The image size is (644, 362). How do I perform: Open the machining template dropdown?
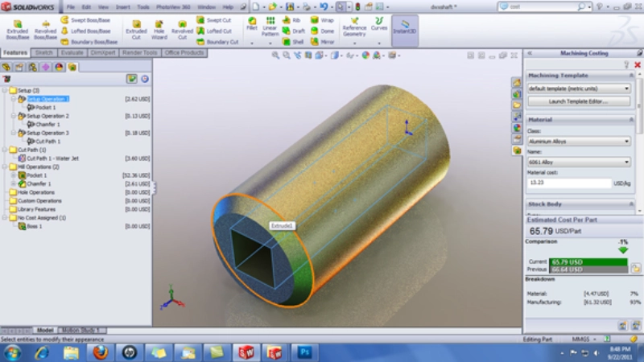[x=579, y=88]
